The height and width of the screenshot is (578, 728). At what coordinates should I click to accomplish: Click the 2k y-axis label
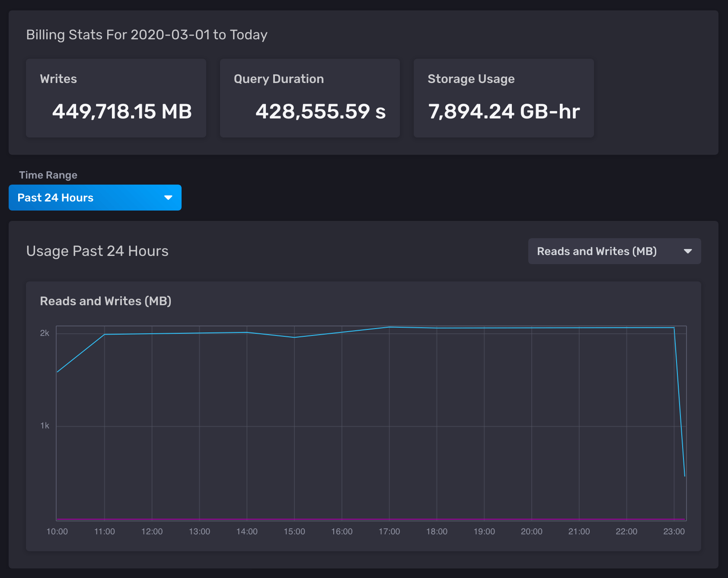(45, 333)
